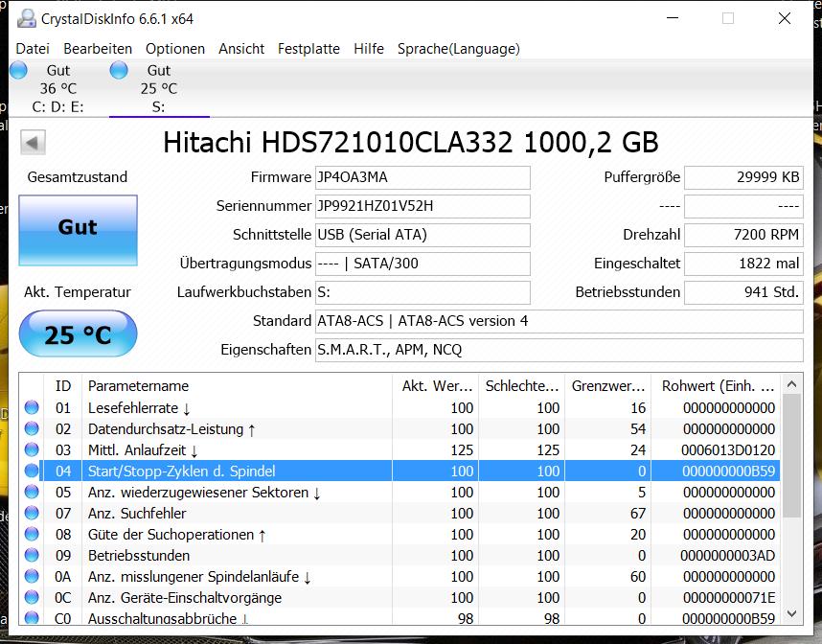Click the Seriennummer field JP9921HZ01V52H
Viewport: 822px width, 644px height.
pyautogui.click(x=422, y=206)
